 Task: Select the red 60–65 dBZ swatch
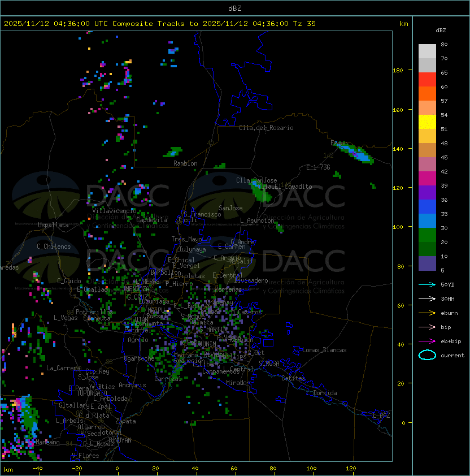427,79
